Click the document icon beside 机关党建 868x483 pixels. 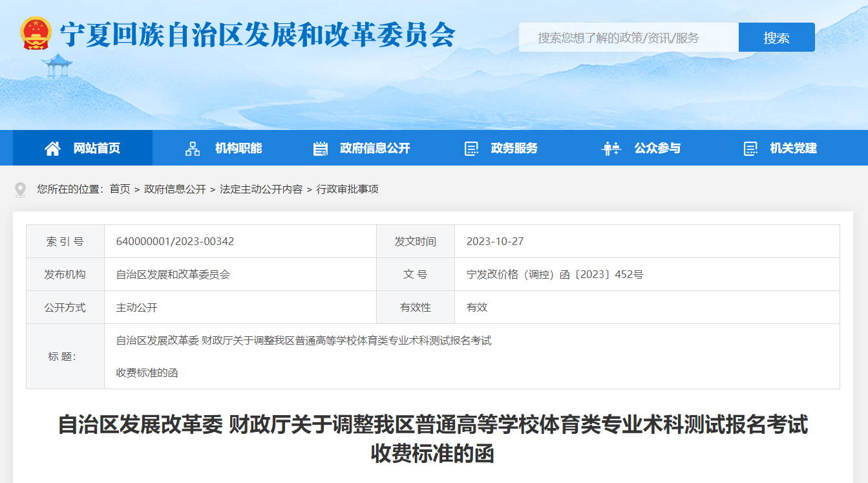pos(750,149)
